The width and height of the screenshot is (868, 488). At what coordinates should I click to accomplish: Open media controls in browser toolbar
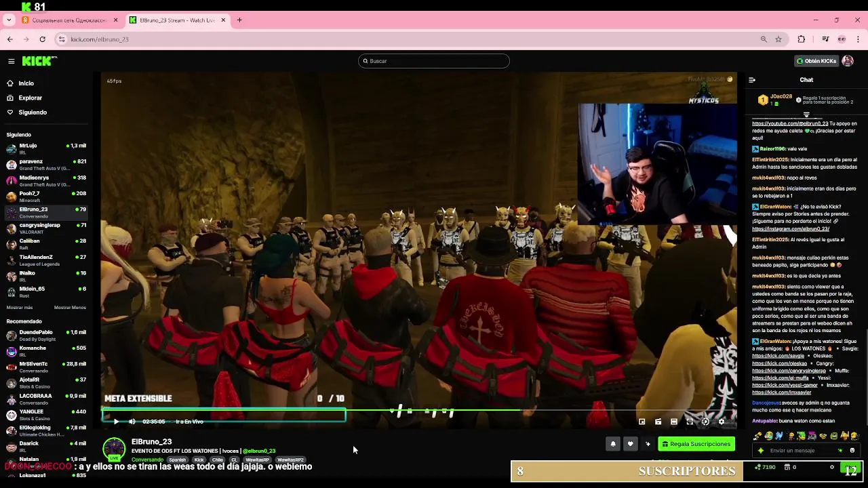pos(825,39)
